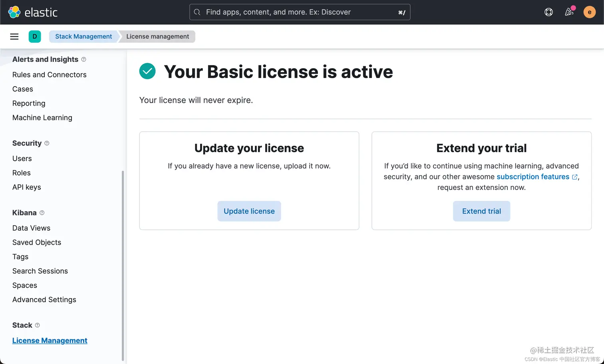Image resolution: width=604 pixels, height=364 pixels.
Task: Open Data Views page
Action: (x=31, y=228)
